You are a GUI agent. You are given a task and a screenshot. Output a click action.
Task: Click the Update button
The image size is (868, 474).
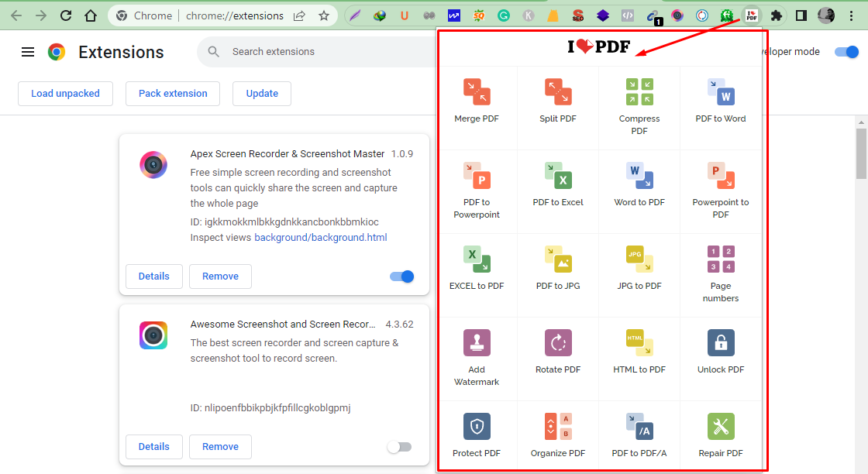262,94
